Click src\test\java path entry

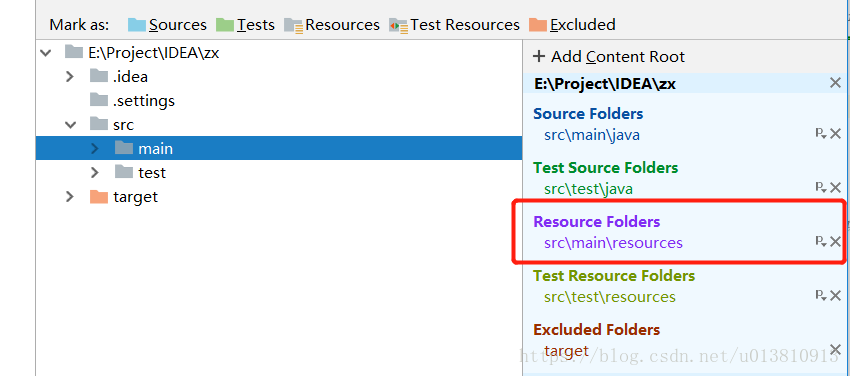[588, 189]
